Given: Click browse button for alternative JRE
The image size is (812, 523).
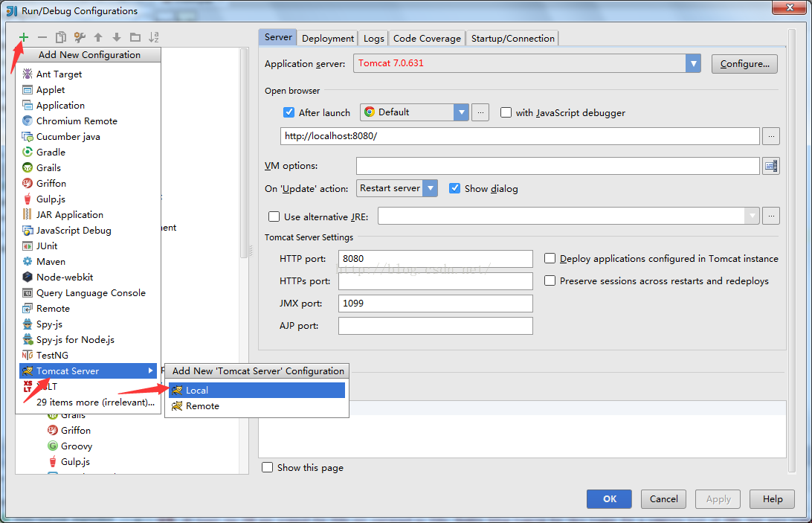Looking at the screenshot, I should pos(771,216).
